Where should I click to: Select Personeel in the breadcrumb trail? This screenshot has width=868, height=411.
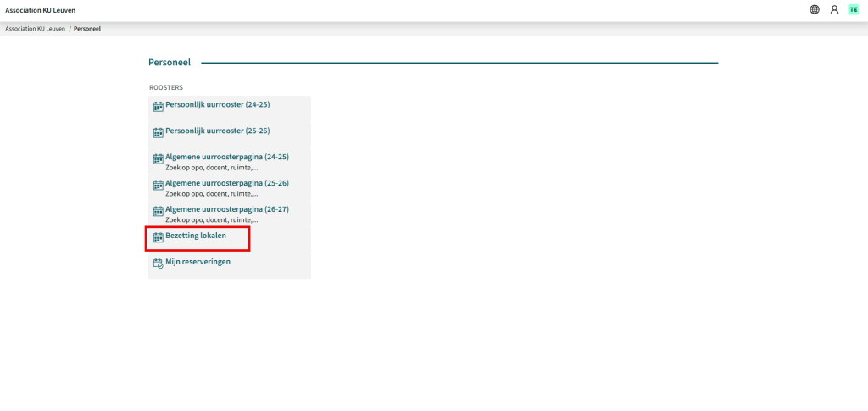(87, 29)
